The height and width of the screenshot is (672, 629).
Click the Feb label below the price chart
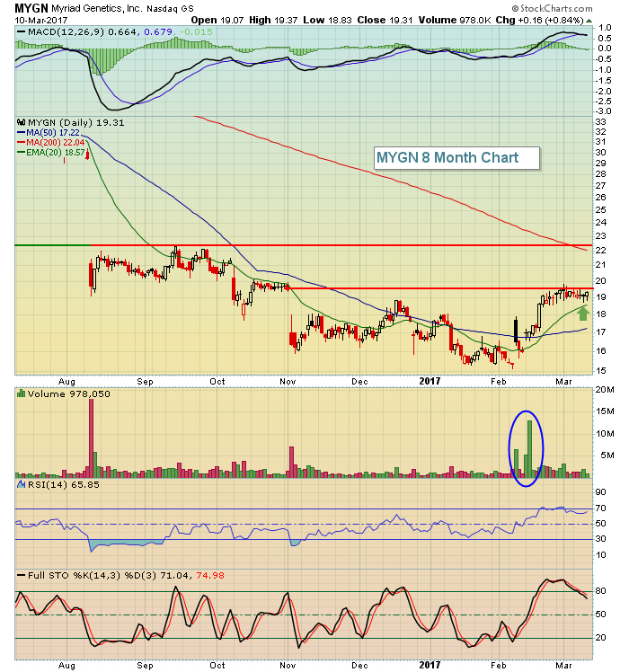498,382
